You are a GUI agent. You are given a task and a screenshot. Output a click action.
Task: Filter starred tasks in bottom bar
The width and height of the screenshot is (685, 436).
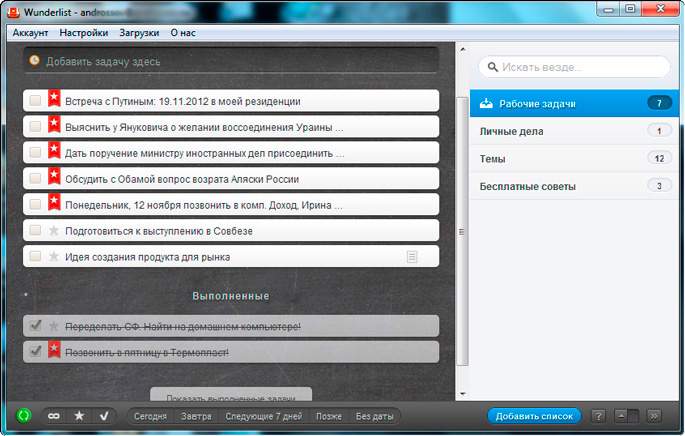click(79, 416)
